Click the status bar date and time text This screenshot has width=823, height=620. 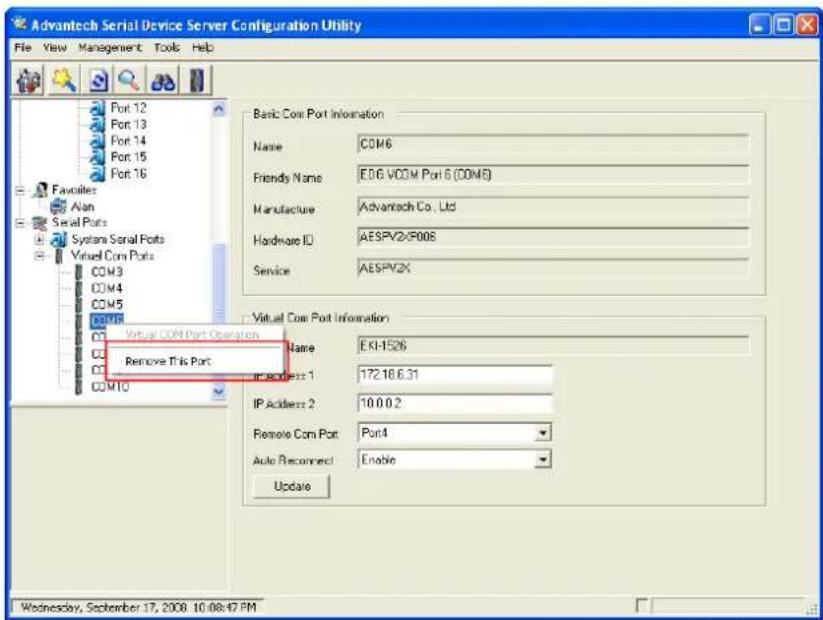click(x=139, y=607)
